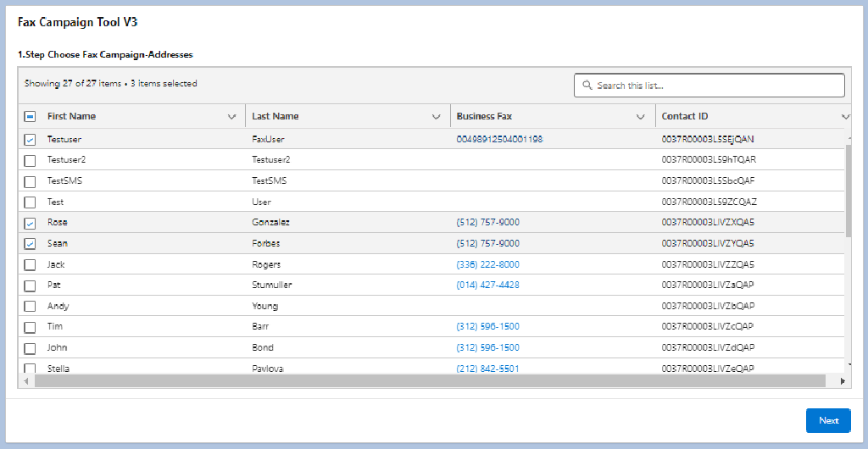Check the Testuser2 row checkbox

coord(30,160)
